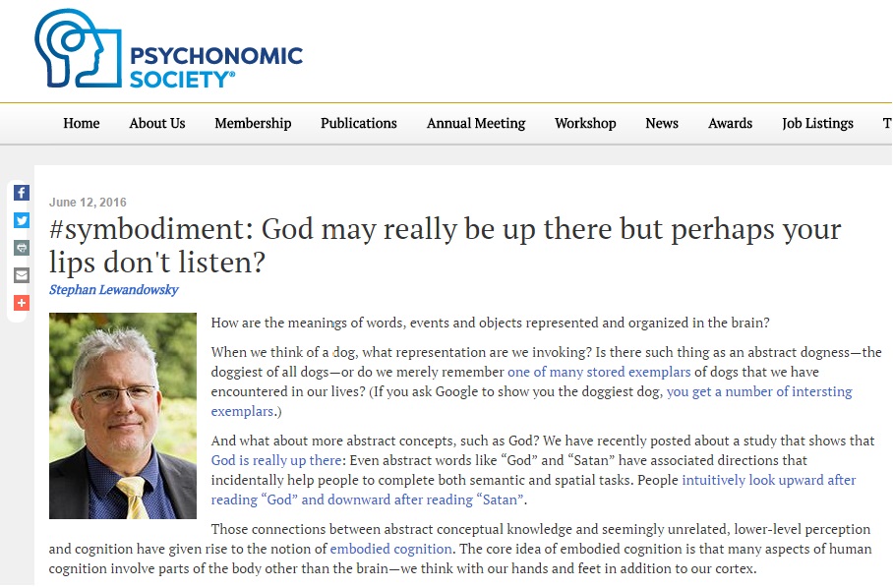This screenshot has width=893, height=588.
Task: Open the Awards menu
Action: click(x=730, y=124)
